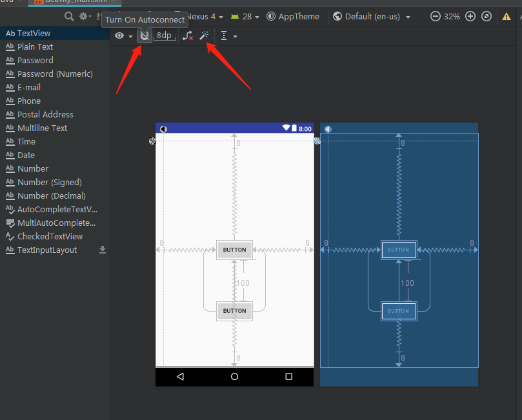This screenshot has width=522, height=420.
Task: Click the 100 margin label in design view
Action: [243, 283]
